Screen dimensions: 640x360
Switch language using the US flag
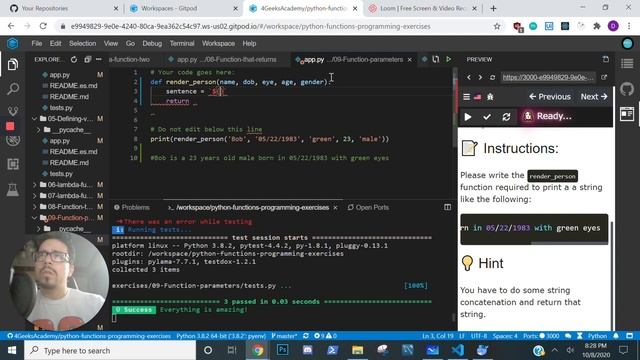(477, 97)
